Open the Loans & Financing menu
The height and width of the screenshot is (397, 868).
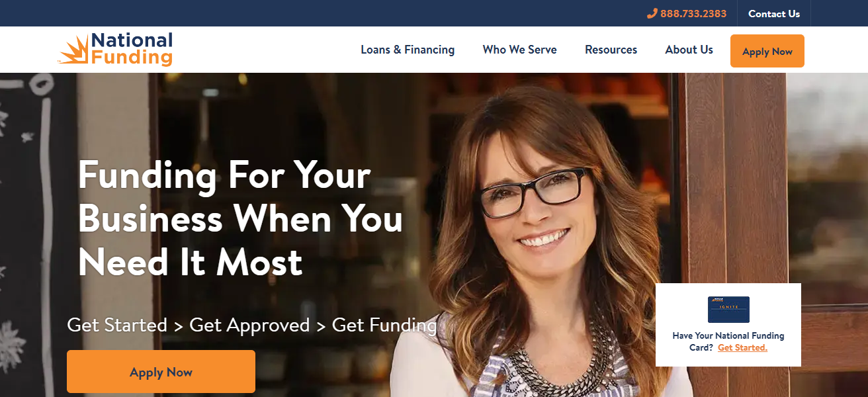408,50
